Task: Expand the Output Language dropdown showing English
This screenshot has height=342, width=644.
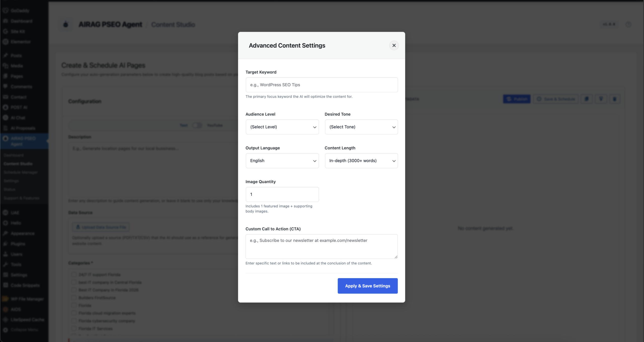Action: pyautogui.click(x=282, y=161)
